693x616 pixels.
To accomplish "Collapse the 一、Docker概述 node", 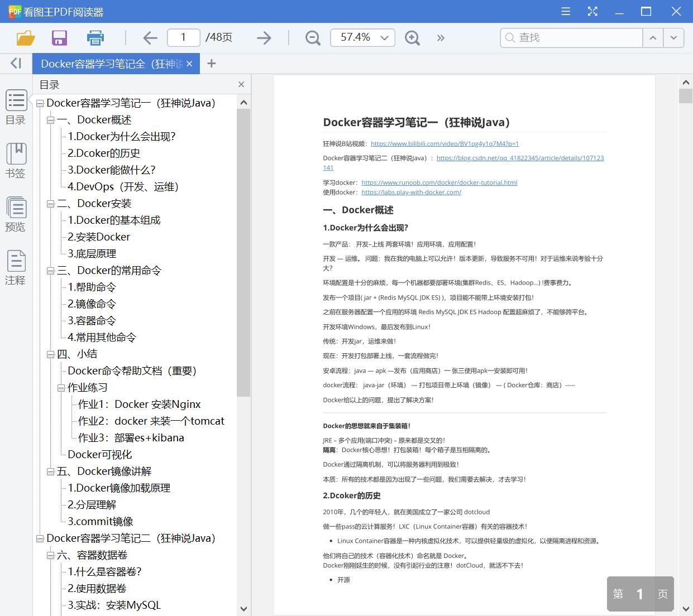I will [50, 120].
